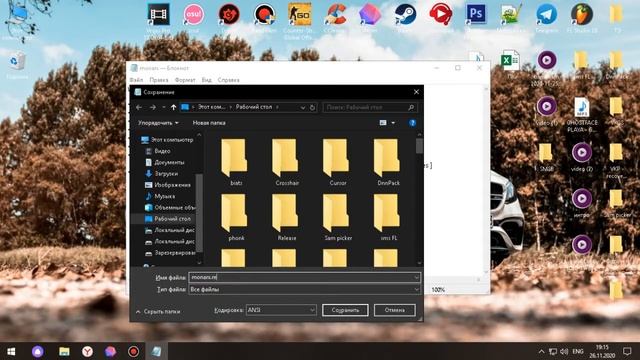
Task: Expand the file name history dropdown arrow
Action: click(x=416, y=278)
